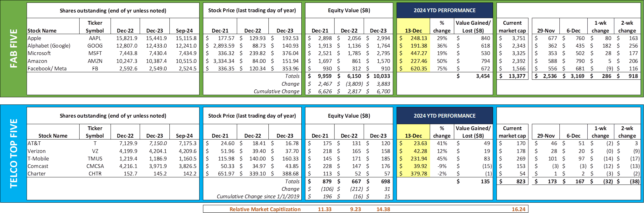Image resolution: width=644 pixels, height=213 pixels.
Task: Select the AAPL ticker symbol cell
Action: click(95, 38)
